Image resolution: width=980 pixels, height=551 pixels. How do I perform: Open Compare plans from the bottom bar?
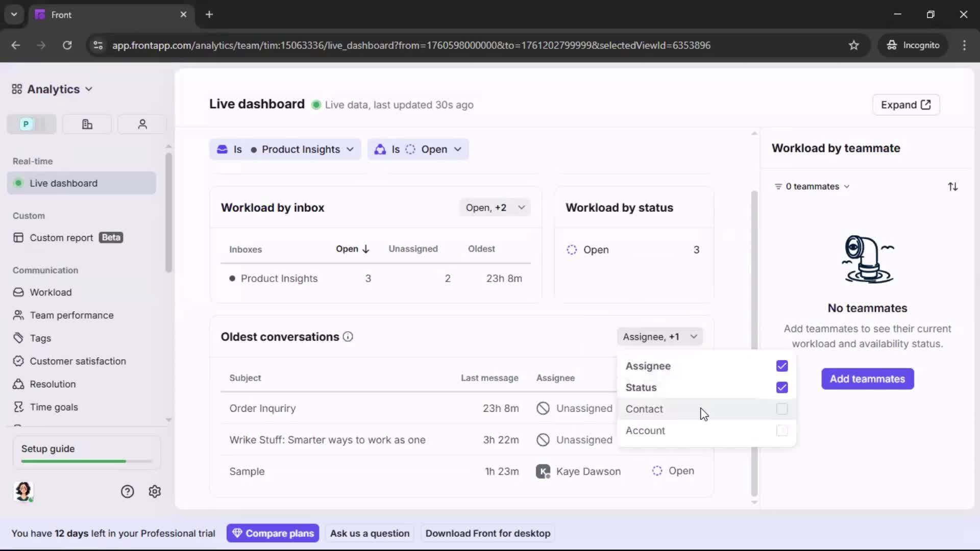273,533
